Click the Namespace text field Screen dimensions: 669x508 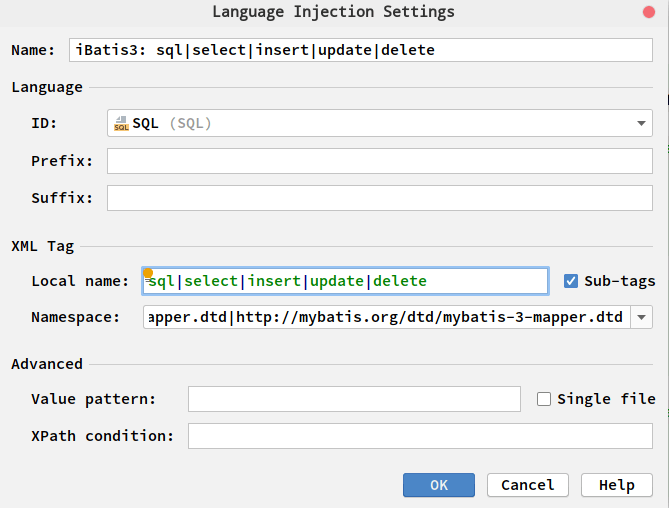387,317
